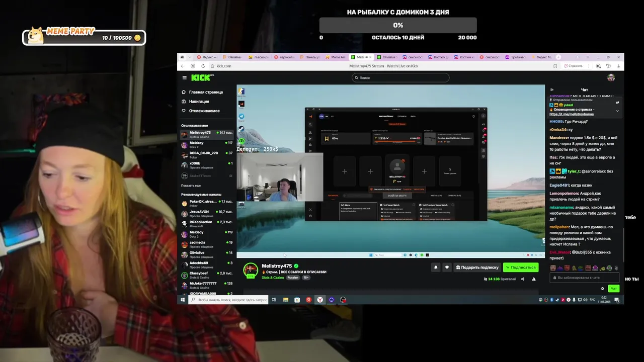Close the active Mellstroy browser tab
Screen dimensions: 644x362
[x=371, y=57]
